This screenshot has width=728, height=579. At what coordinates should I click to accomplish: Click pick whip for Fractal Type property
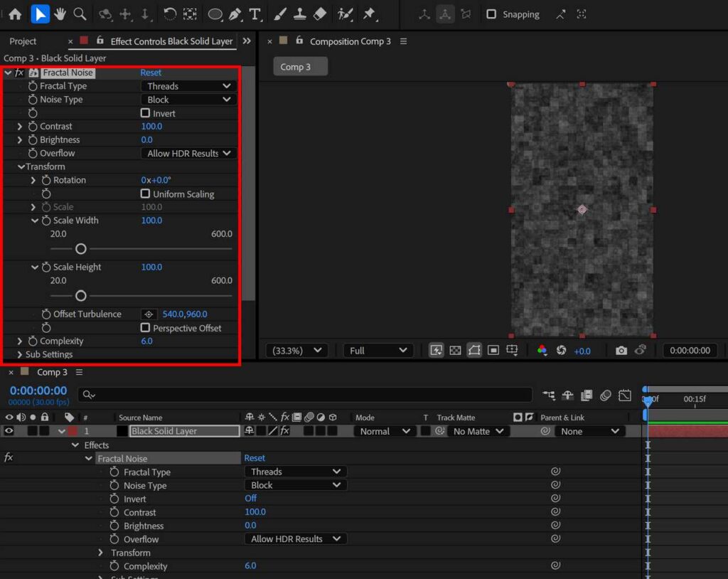click(555, 471)
